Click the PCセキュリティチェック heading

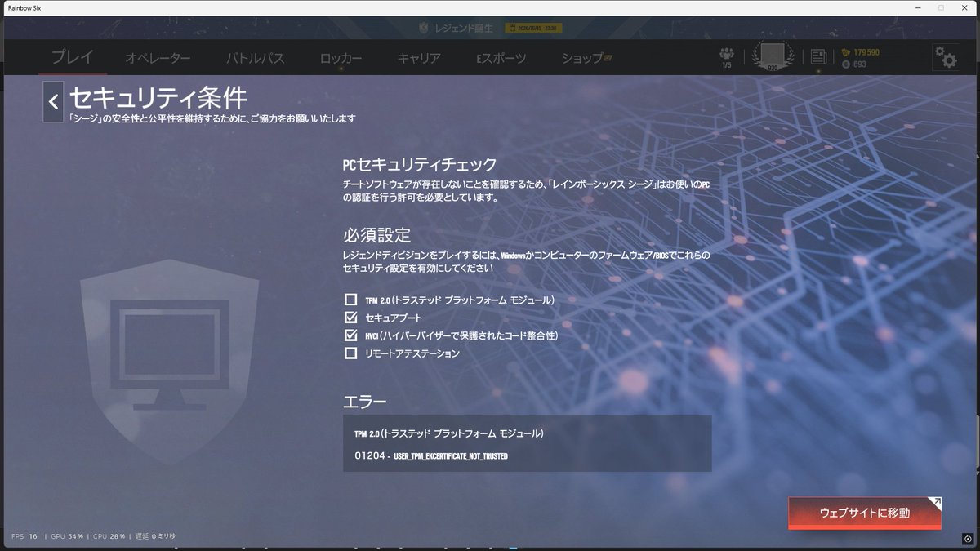(x=420, y=165)
